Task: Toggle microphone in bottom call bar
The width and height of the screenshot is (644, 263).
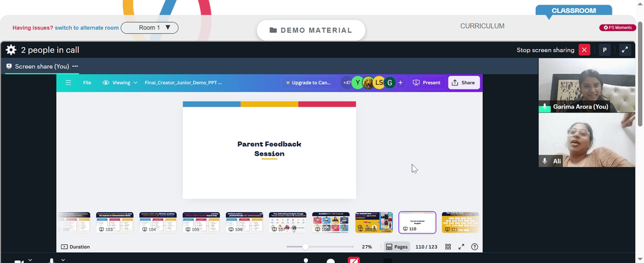Action: click(52, 261)
